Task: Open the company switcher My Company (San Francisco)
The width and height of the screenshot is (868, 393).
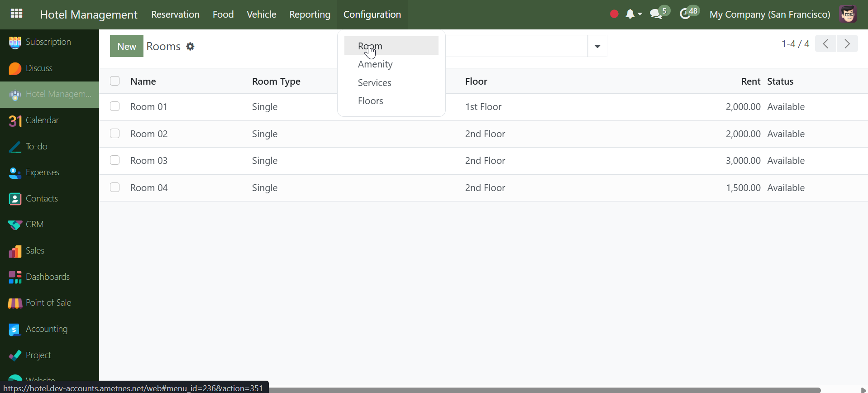Action: tap(769, 14)
